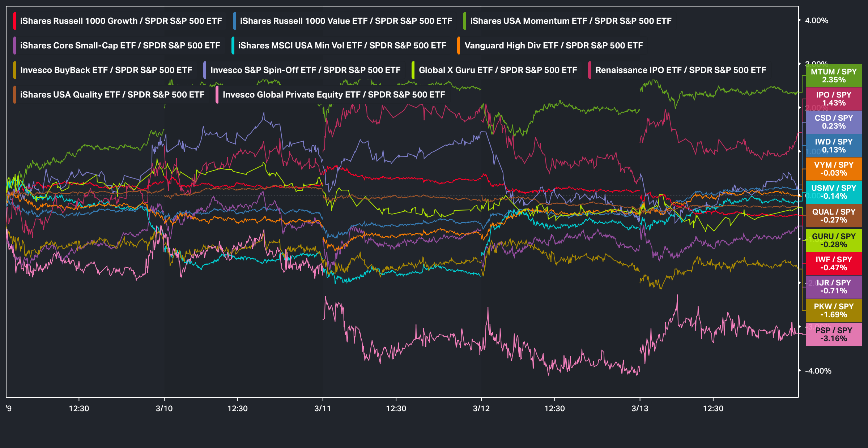Image resolution: width=868 pixels, height=448 pixels.
Task: Click the iShares Core Small-Cap ETF legend
Action: [120, 46]
